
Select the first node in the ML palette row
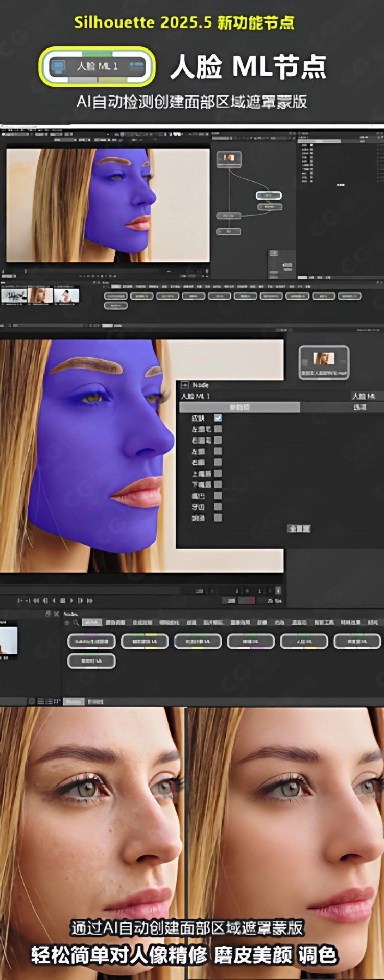91,641
